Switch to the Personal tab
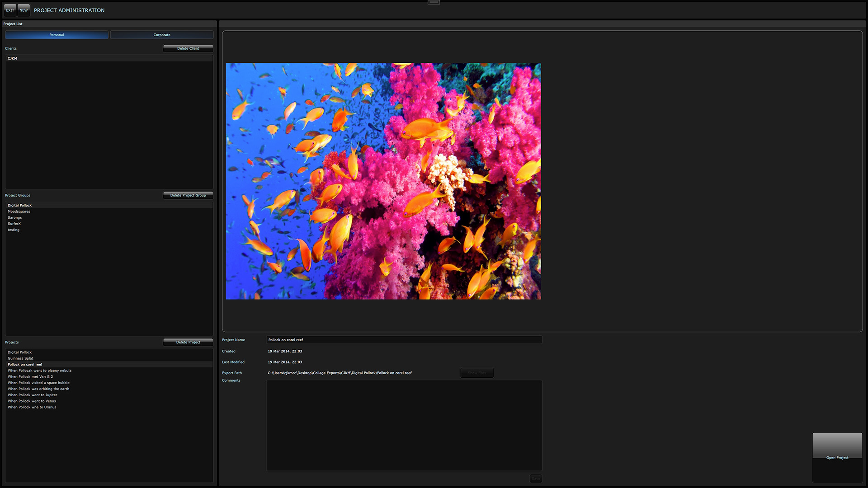Screen dimensions: 868x488 57,35
